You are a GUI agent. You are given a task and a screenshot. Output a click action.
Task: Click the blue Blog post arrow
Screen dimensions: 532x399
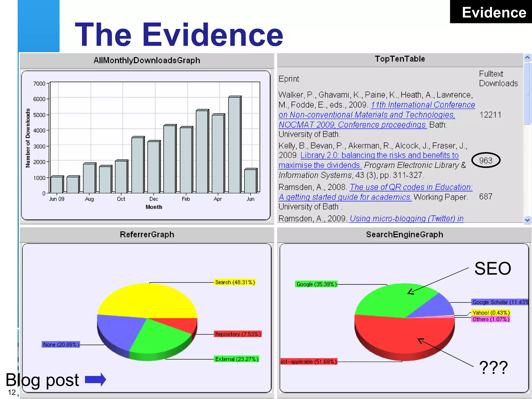point(95,380)
